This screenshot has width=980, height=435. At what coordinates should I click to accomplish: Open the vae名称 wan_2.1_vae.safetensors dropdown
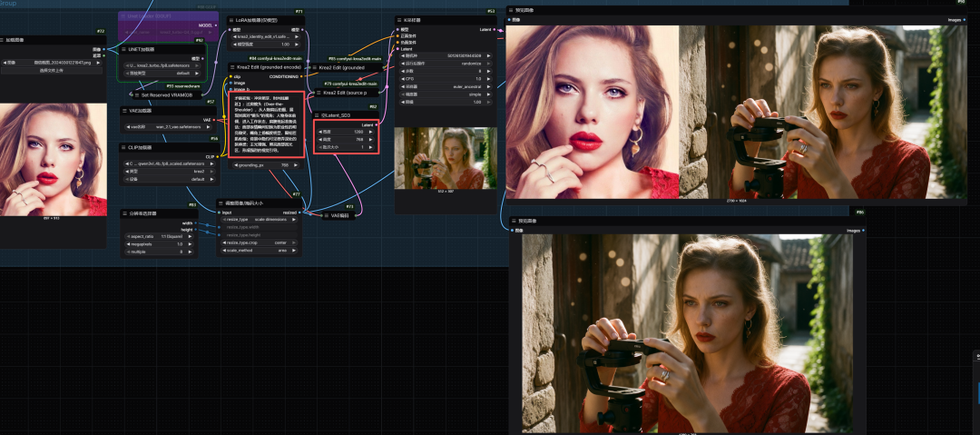click(170, 127)
